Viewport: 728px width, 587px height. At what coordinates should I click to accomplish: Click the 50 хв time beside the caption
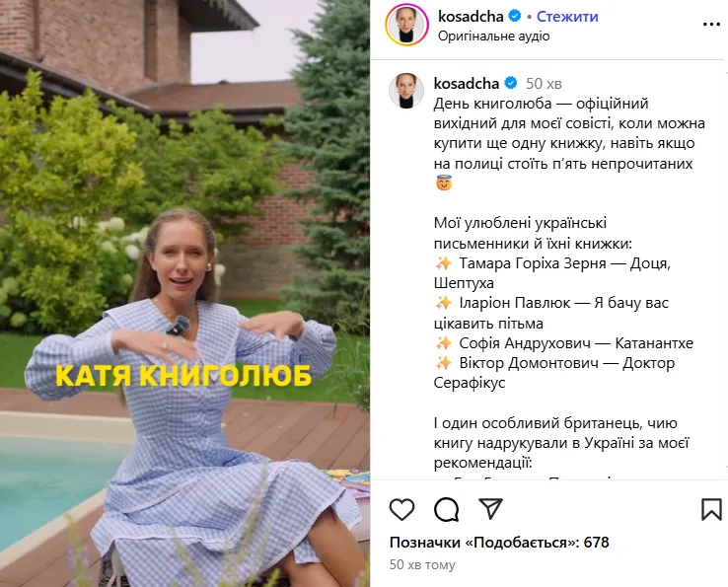(x=544, y=84)
